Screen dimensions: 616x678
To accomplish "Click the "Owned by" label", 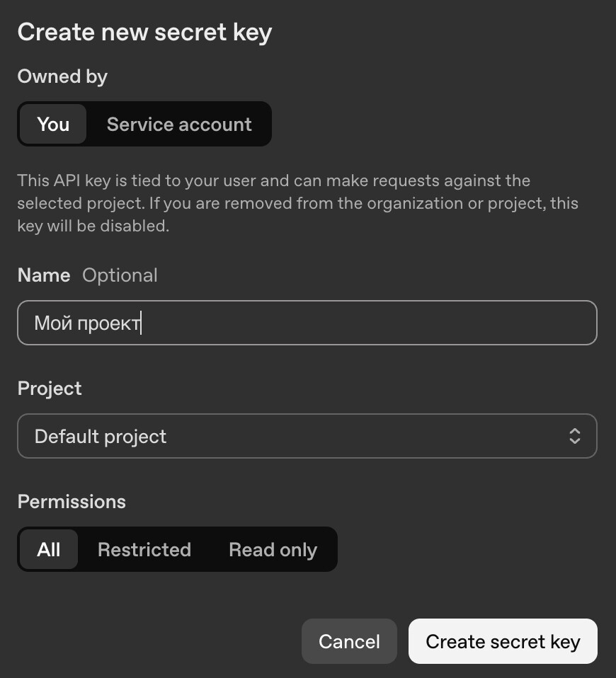I will point(62,76).
